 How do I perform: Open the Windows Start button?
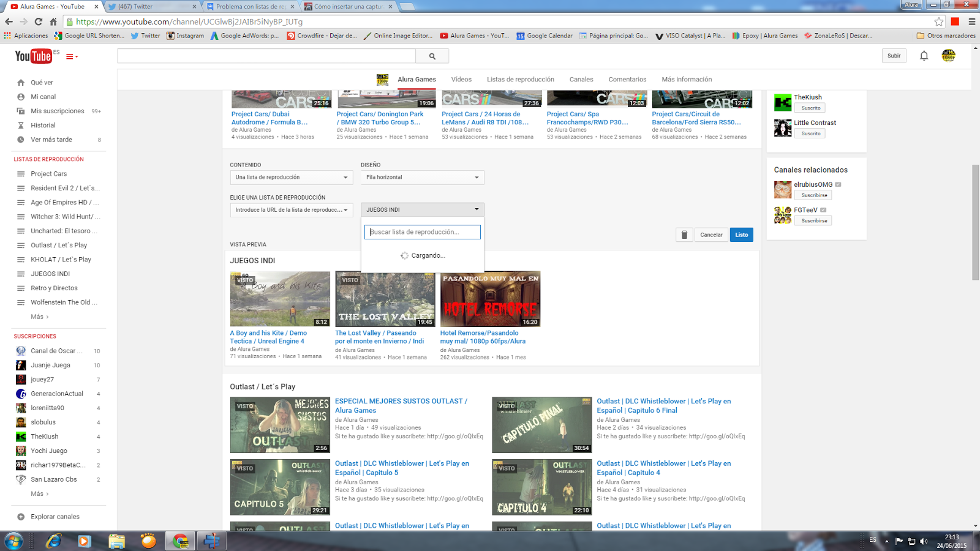click(x=13, y=541)
